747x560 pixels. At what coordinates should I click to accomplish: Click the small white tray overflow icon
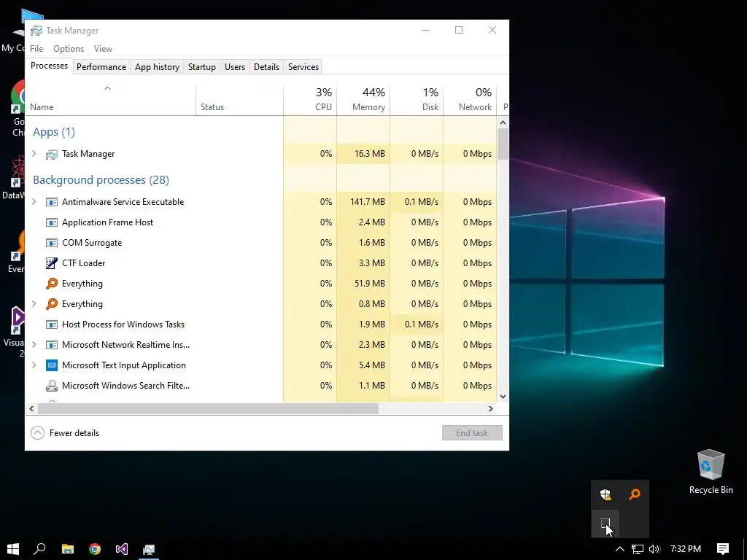pyautogui.click(x=605, y=524)
